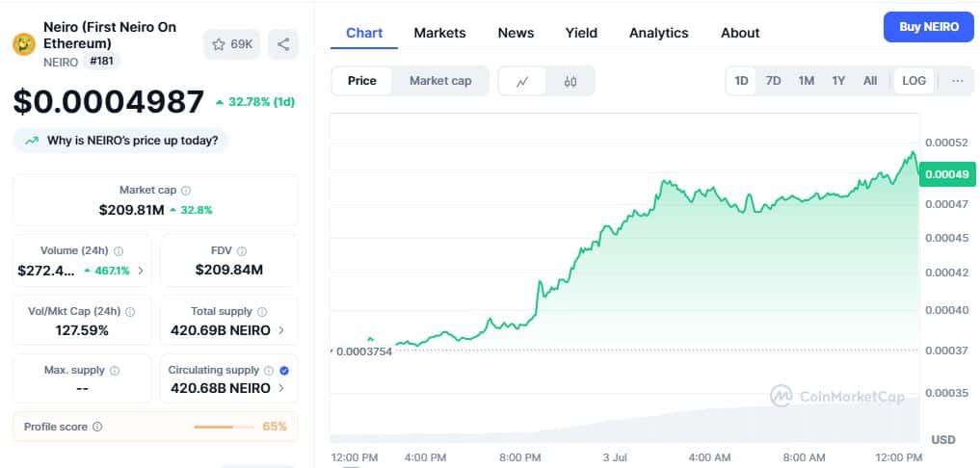Expand Circulating supply details chevron
This screenshot has height=468, width=980.
(x=280, y=388)
